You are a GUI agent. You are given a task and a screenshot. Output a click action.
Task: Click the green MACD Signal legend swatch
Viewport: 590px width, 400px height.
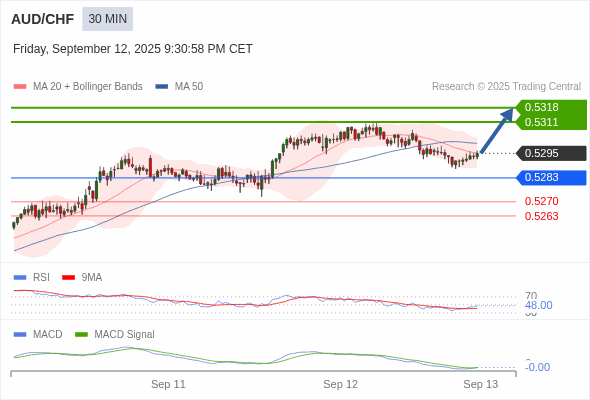81,335
